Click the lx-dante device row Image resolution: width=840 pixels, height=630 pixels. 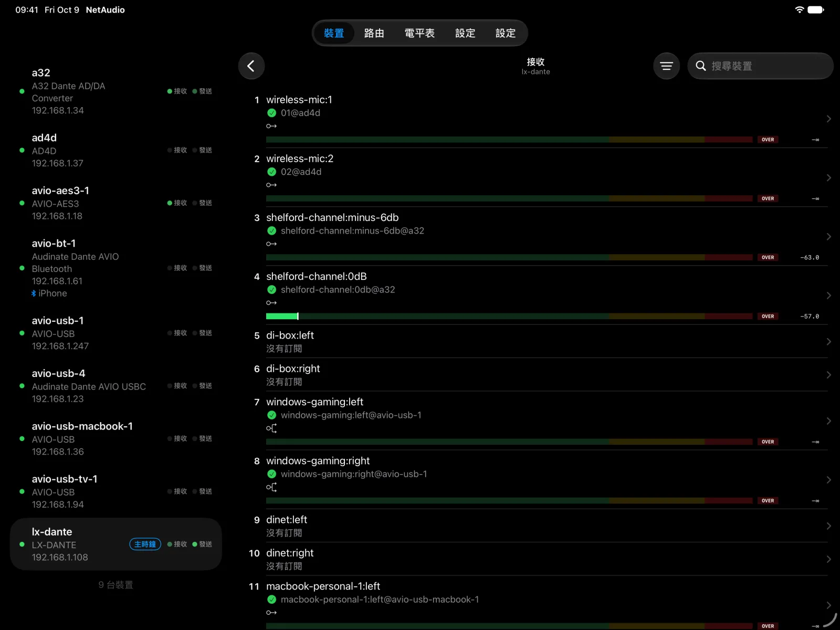coord(116,544)
